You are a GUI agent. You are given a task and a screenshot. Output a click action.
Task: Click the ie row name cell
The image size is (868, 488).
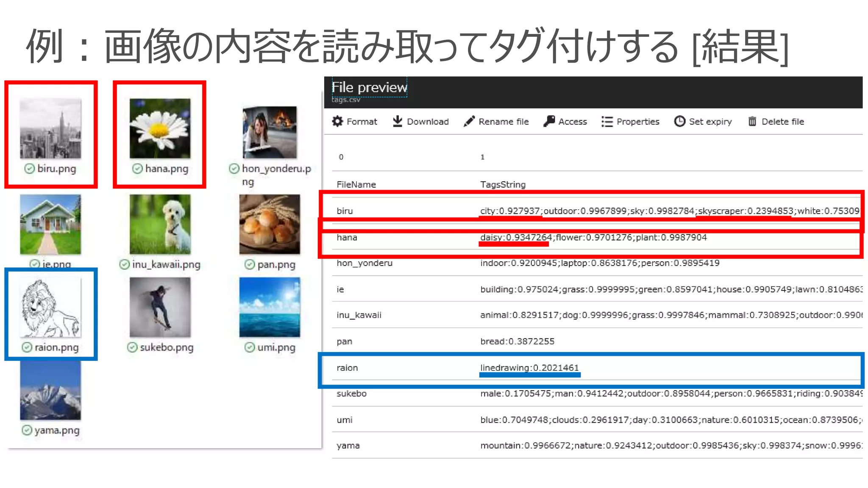pos(340,290)
